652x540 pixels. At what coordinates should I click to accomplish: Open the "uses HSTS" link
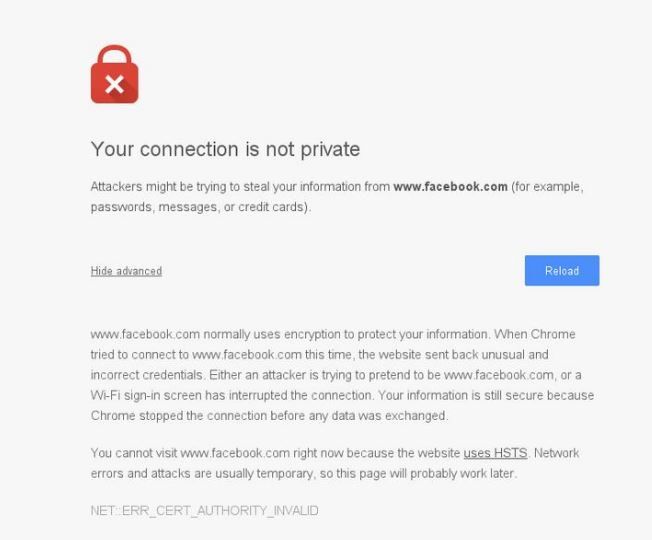point(495,453)
